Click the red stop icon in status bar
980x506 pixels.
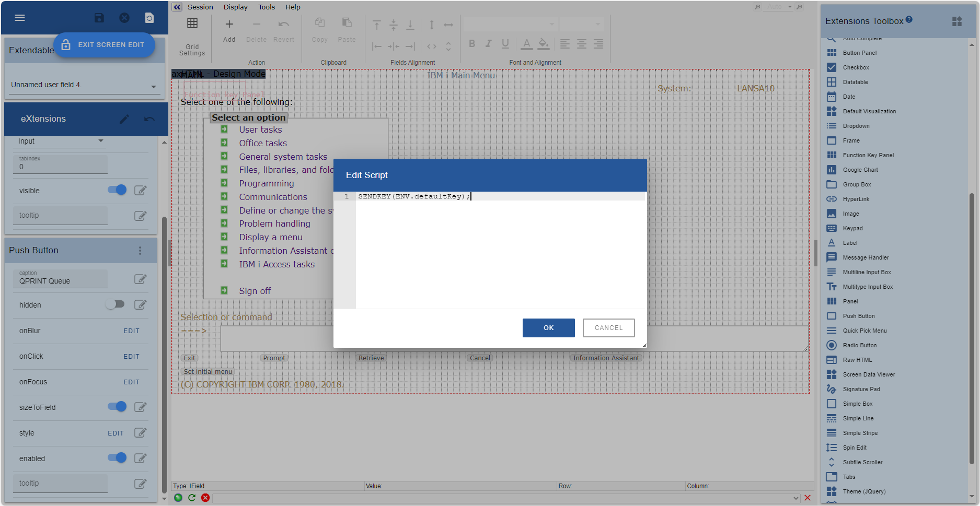pyautogui.click(x=205, y=498)
